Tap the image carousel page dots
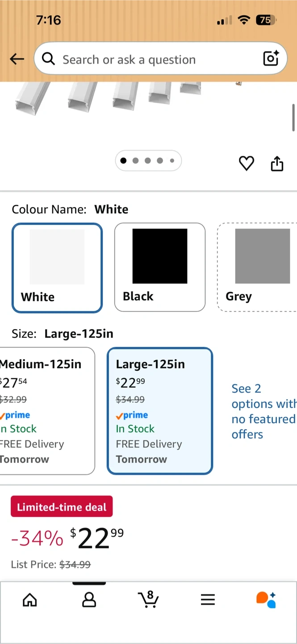This screenshot has height=644, width=297. click(x=148, y=161)
